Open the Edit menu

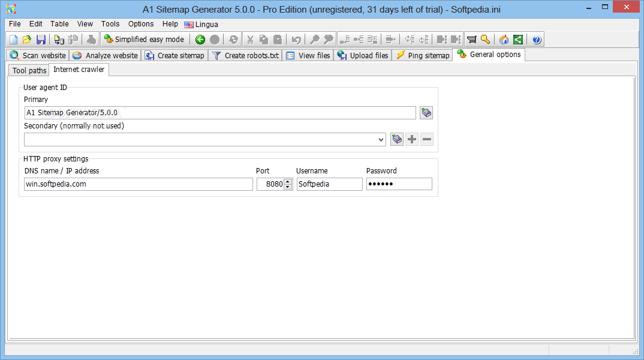pyautogui.click(x=36, y=24)
